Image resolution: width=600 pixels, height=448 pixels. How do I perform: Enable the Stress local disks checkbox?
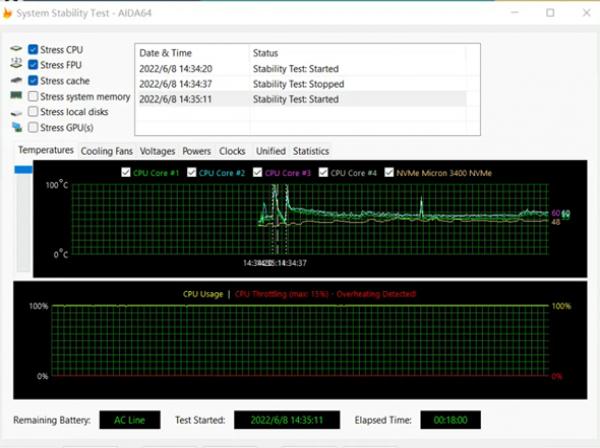33,111
